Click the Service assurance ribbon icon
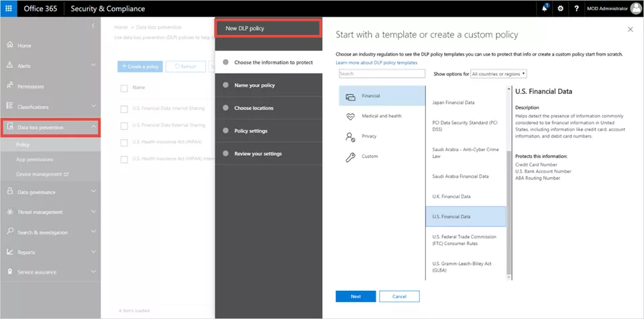644x319 pixels. (x=10, y=272)
